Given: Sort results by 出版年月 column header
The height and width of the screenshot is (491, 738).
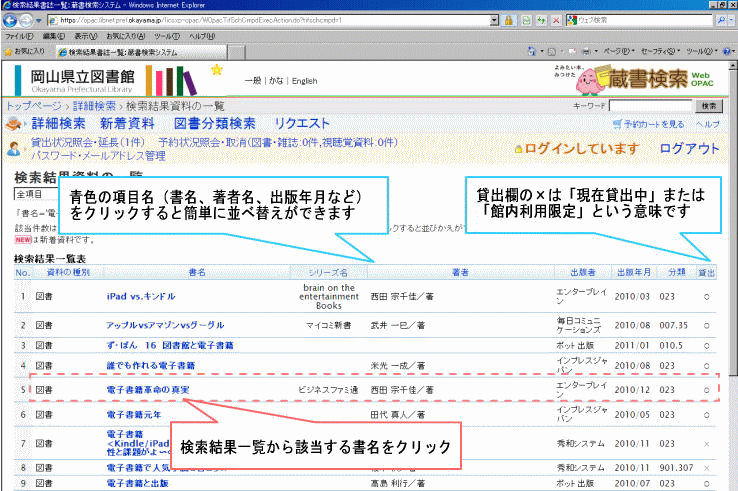Looking at the screenshot, I should pyautogui.click(x=634, y=271).
